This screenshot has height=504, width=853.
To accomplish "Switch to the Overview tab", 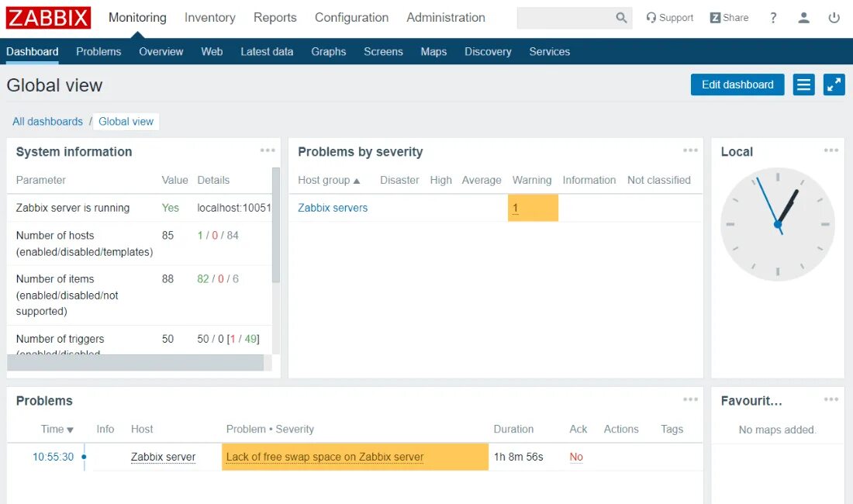I will click(x=161, y=52).
